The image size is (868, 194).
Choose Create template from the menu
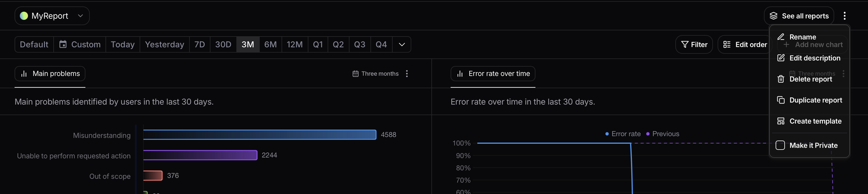809,121
